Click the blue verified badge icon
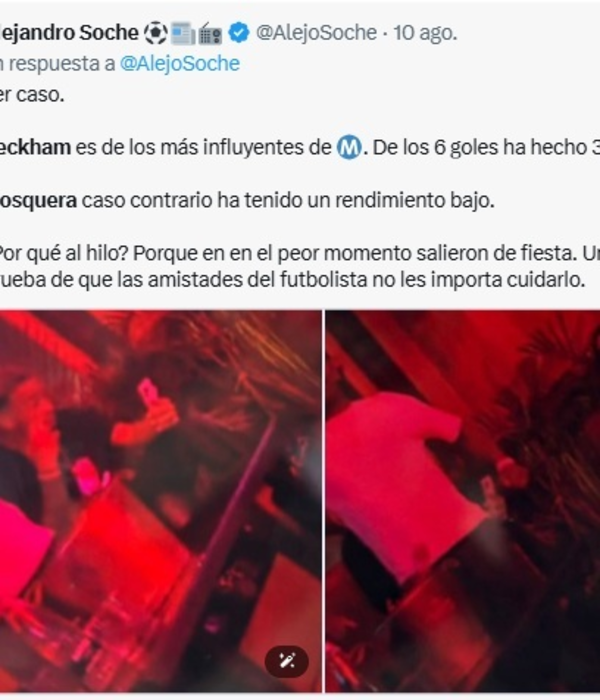600x700 pixels. (x=239, y=33)
